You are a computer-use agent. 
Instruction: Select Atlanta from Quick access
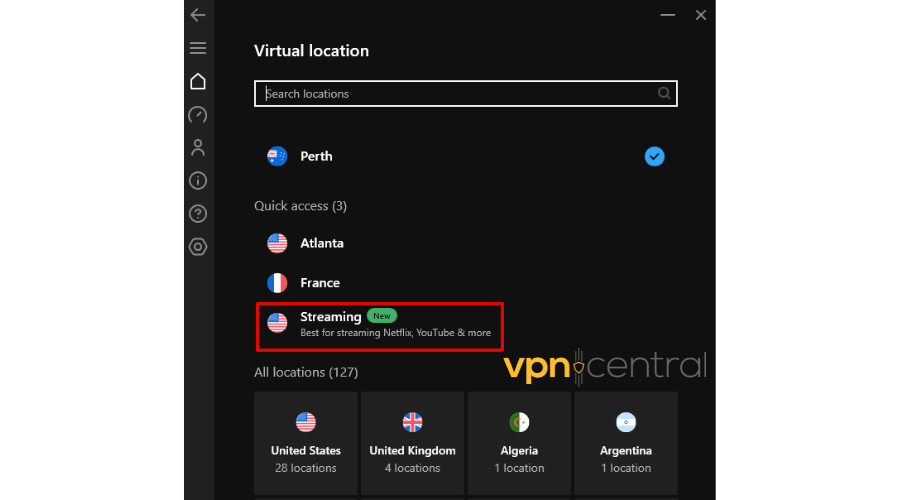pyautogui.click(x=465, y=243)
